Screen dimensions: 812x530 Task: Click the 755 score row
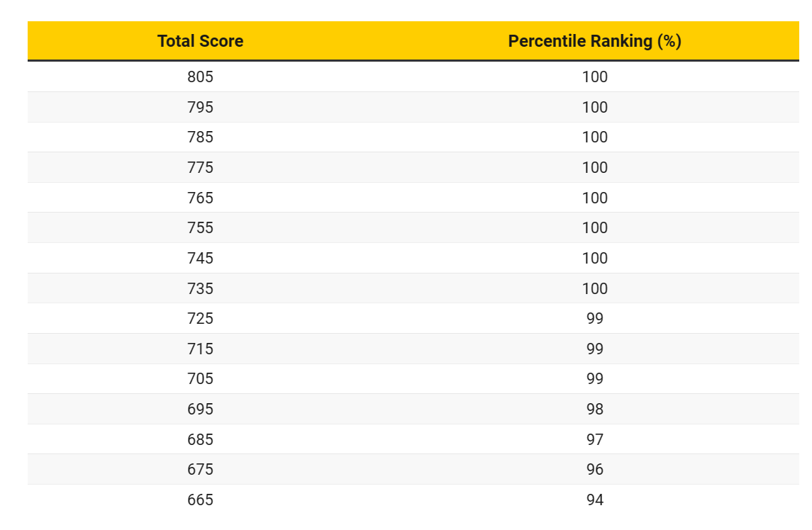200,227
